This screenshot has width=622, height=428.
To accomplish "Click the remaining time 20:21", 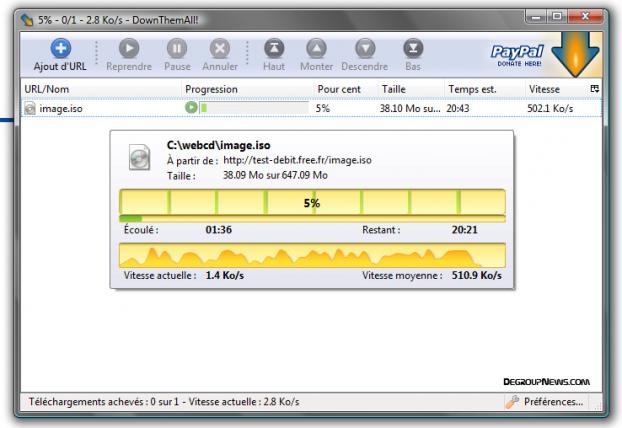I will click(465, 230).
